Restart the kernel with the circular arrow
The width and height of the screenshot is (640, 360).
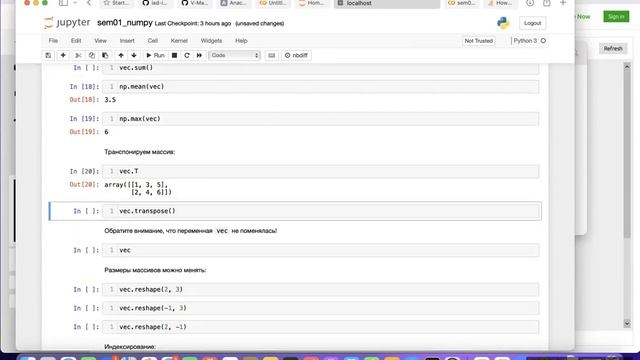187,56
